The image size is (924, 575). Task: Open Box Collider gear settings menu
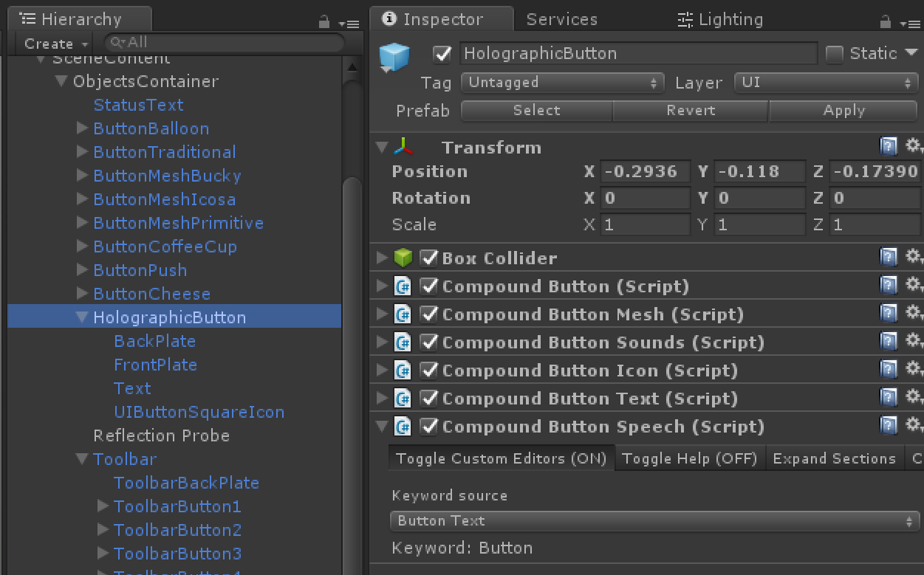coord(914,256)
